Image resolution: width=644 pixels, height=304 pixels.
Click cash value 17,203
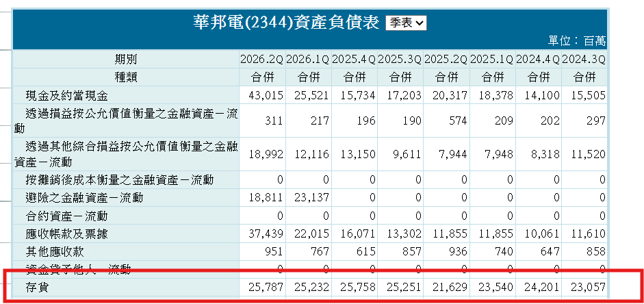404,96
